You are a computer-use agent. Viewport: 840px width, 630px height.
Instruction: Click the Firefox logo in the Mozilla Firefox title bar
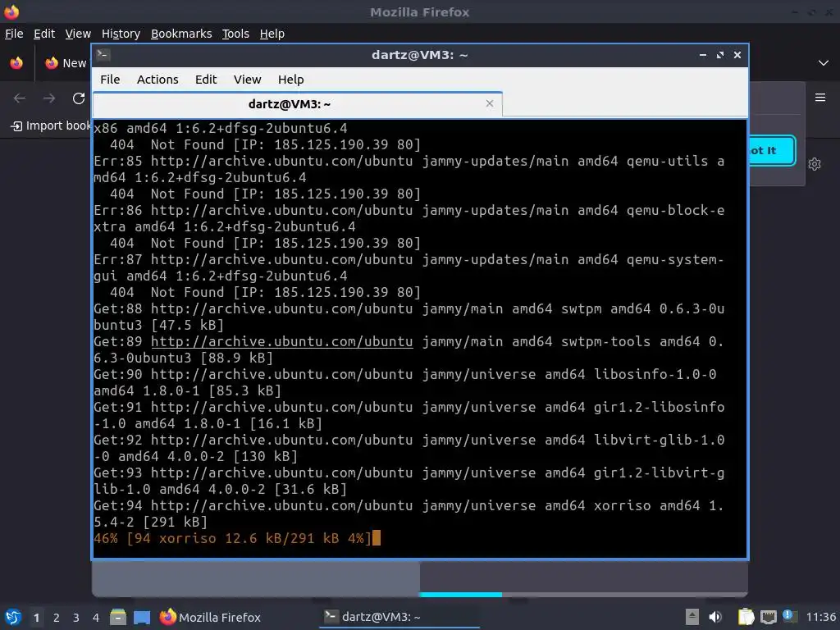[11, 11]
